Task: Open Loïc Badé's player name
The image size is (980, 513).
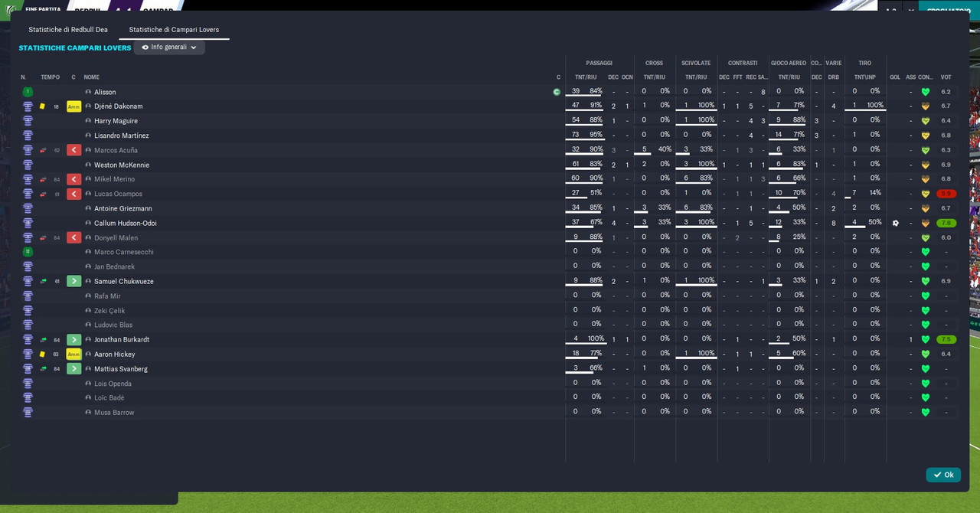Action: click(109, 398)
